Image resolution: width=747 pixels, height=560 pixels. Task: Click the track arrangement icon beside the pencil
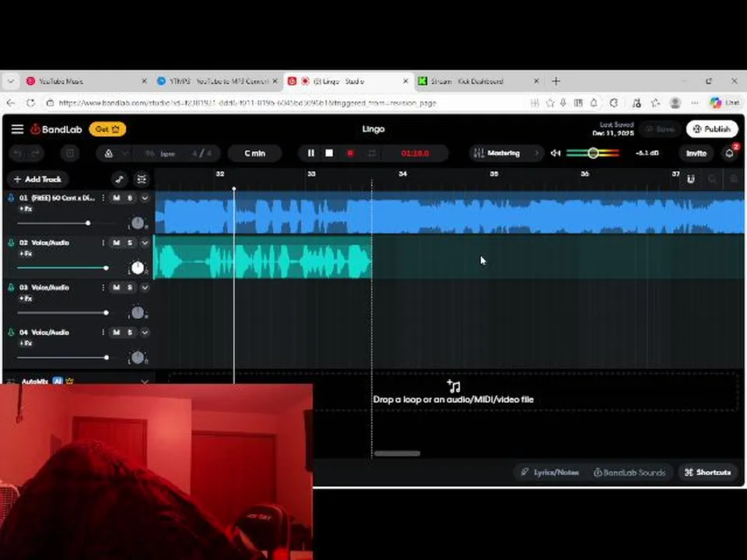(x=142, y=179)
